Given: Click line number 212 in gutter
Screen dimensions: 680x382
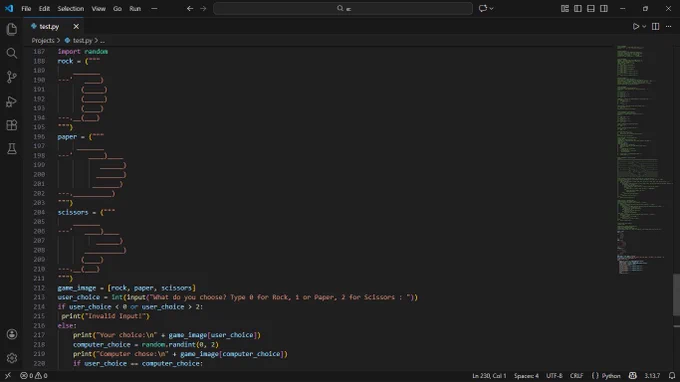Looking at the screenshot, I should 39,288.
